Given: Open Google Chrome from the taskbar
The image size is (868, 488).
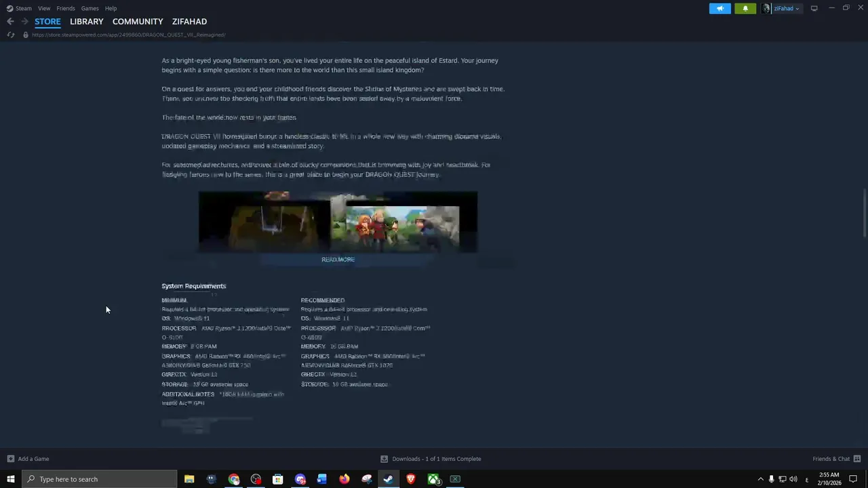Looking at the screenshot, I should [x=234, y=479].
